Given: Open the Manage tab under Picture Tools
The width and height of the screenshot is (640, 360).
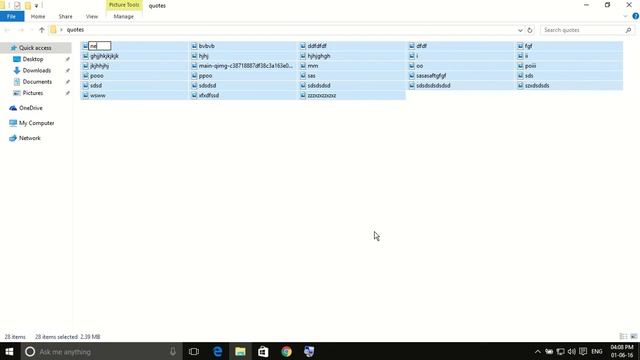Looking at the screenshot, I should 124,16.
